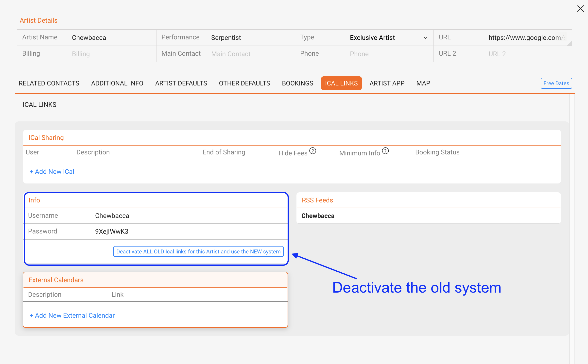Click the Phone input field
Image resolution: width=588 pixels, height=364 pixels.
[x=390, y=54]
